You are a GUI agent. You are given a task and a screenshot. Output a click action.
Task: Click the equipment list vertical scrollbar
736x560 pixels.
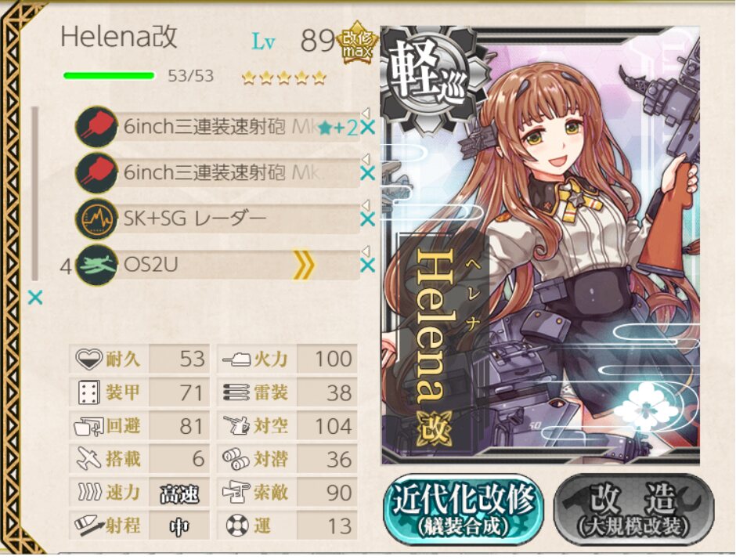[x=34, y=193]
